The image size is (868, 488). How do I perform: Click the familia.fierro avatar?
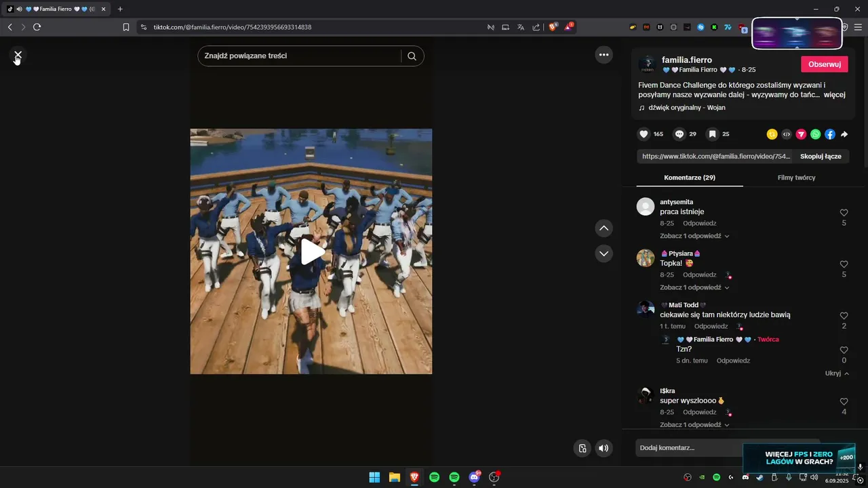pos(647,64)
